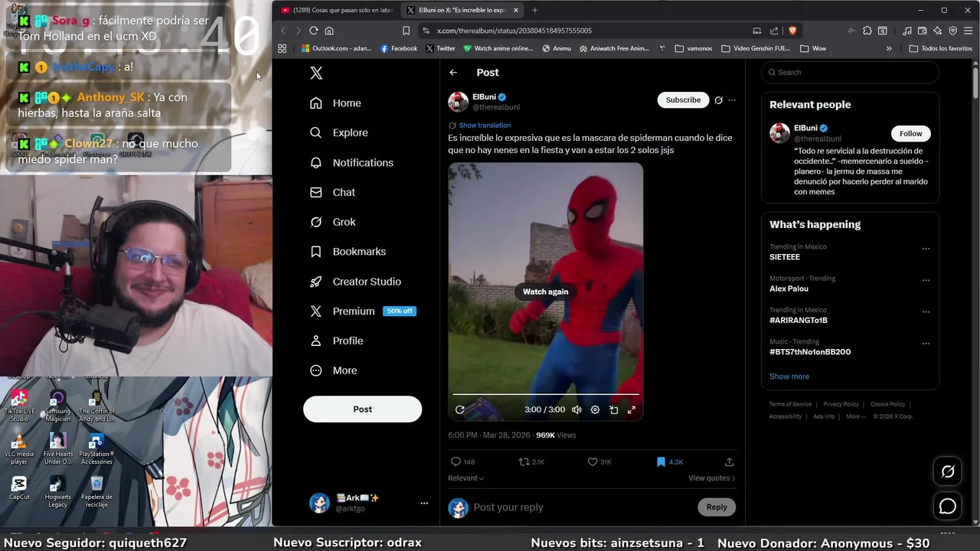Open Grok from the sidebar
The height and width of the screenshot is (551, 980).
(332, 222)
